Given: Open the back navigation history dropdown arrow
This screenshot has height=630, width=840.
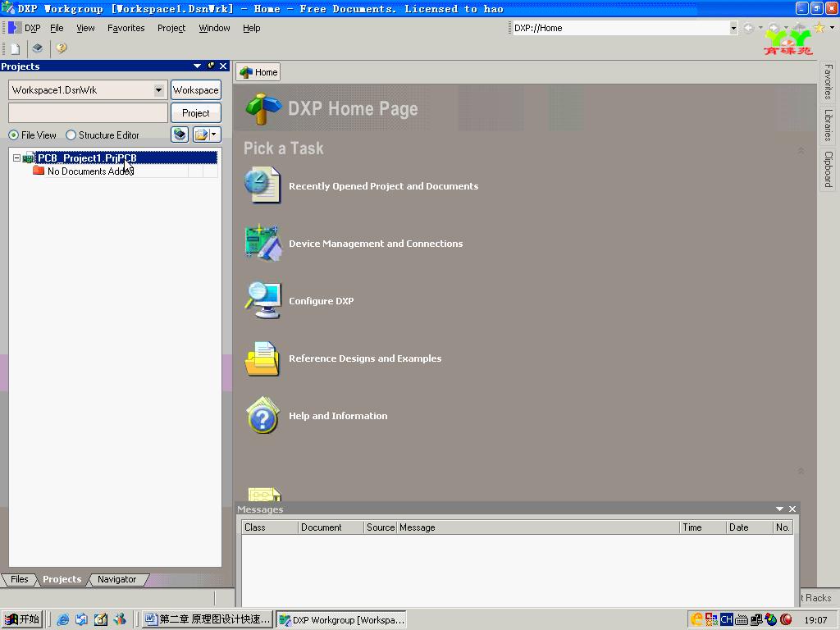Looking at the screenshot, I should [760, 28].
